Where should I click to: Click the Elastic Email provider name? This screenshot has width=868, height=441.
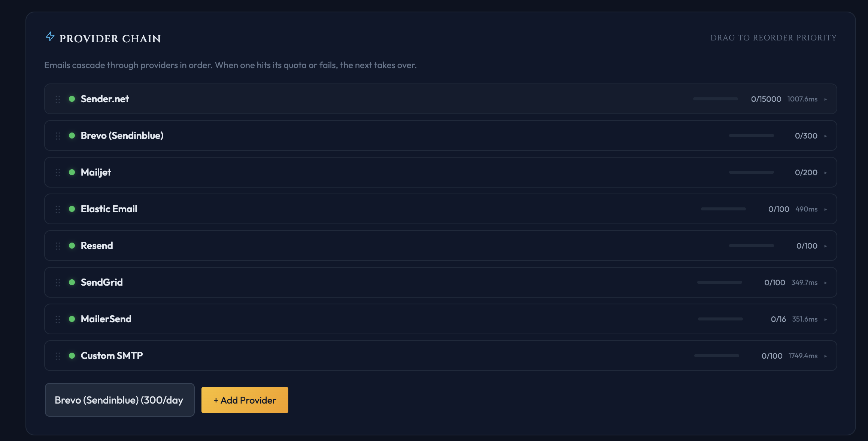[109, 209]
